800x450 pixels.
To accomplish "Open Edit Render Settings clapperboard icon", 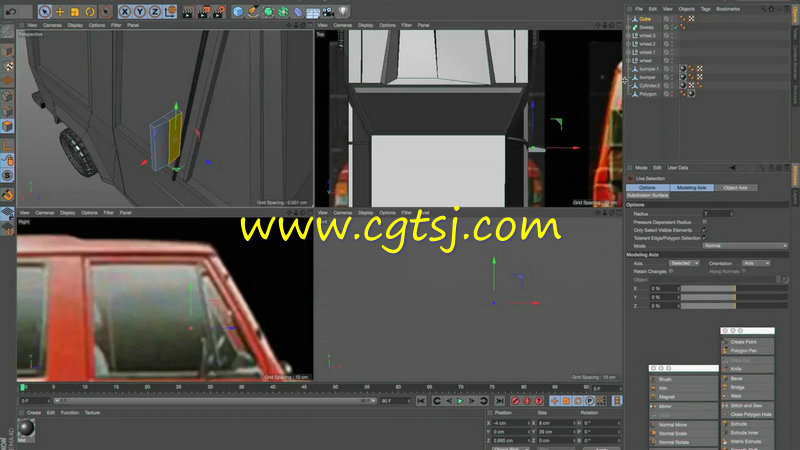I will click(218, 11).
